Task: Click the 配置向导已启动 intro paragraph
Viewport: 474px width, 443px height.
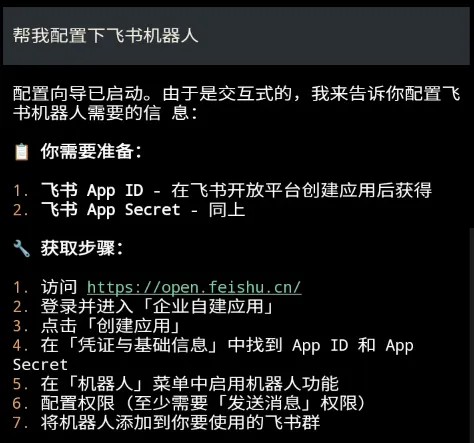Action: tap(237, 103)
